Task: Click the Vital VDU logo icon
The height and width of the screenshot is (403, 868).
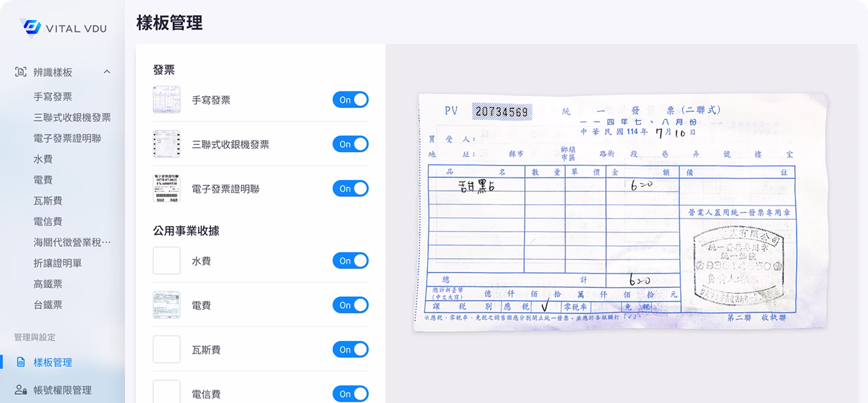Action: (31, 27)
